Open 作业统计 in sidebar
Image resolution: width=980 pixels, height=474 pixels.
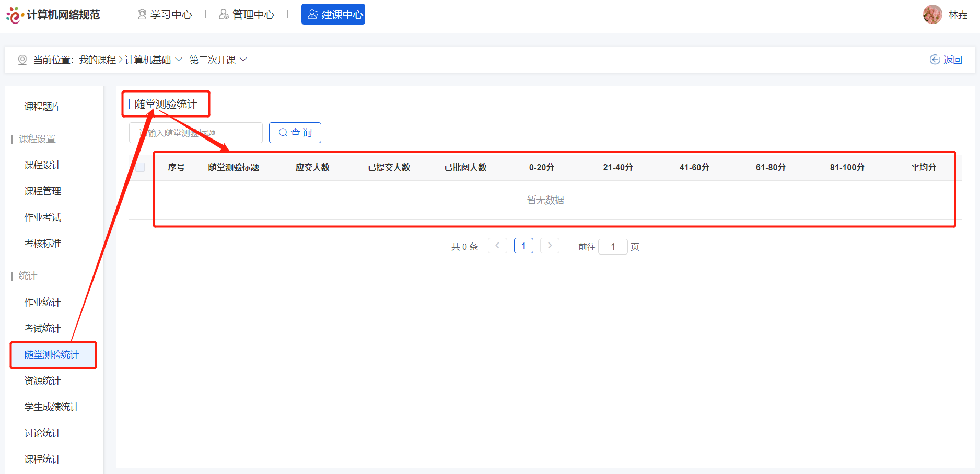[x=43, y=303]
